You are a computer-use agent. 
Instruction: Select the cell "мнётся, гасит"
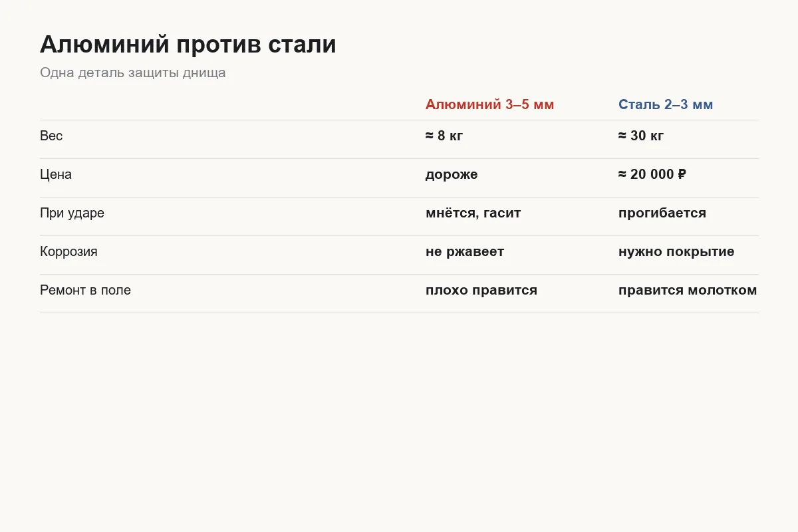(473, 213)
